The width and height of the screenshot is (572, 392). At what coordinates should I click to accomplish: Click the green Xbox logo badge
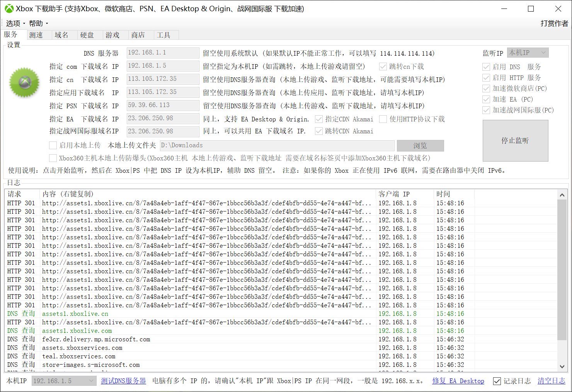tap(25, 82)
